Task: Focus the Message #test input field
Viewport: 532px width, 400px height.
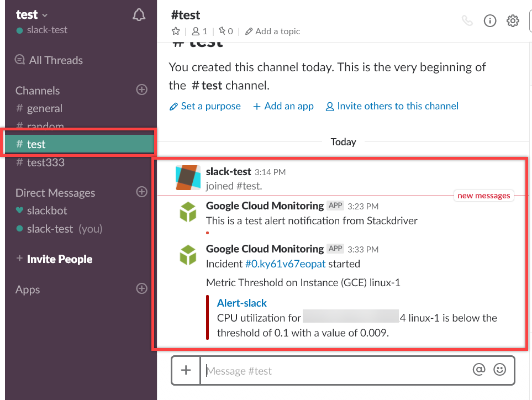Action: [x=336, y=371]
